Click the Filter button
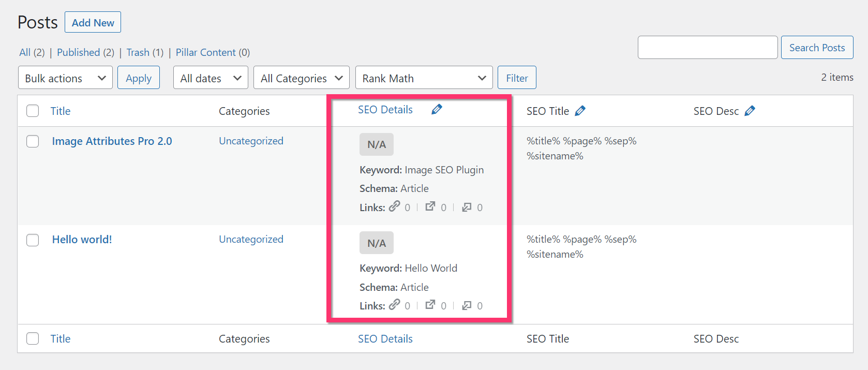This screenshot has width=868, height=370. (516, 78)
